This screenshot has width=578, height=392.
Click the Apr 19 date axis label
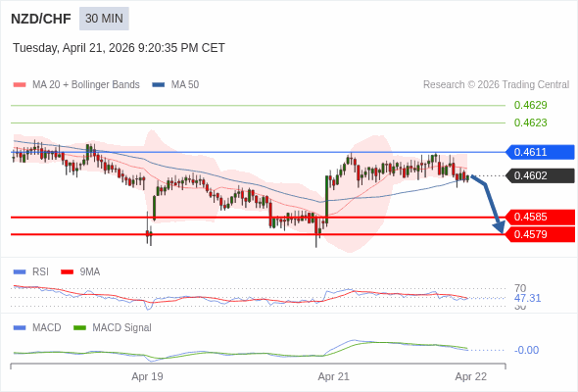[148, 376]
